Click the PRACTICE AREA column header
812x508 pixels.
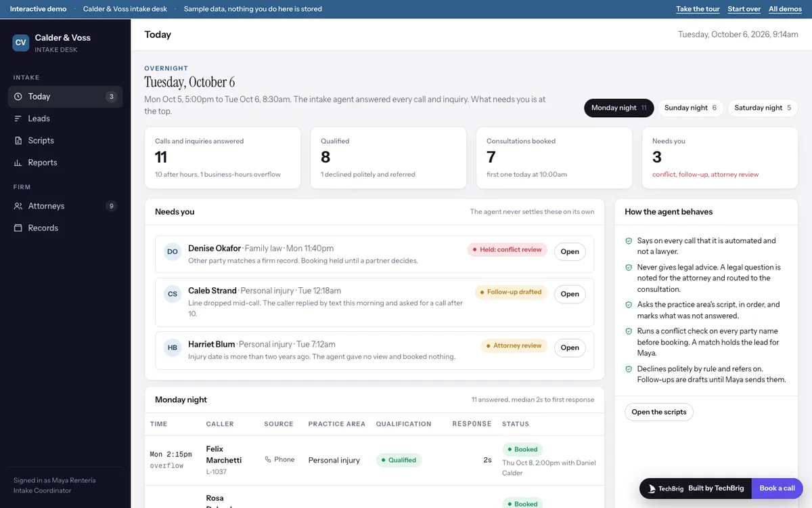click(337, 424)
